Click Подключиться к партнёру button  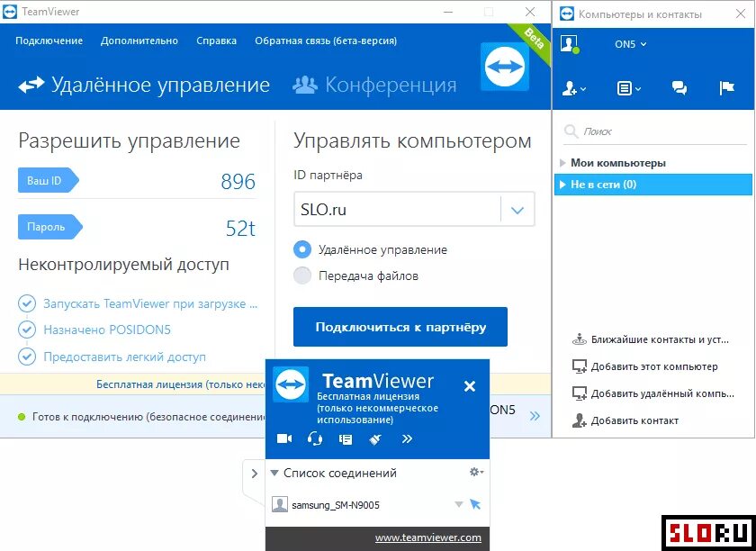(x=400, y=327)
